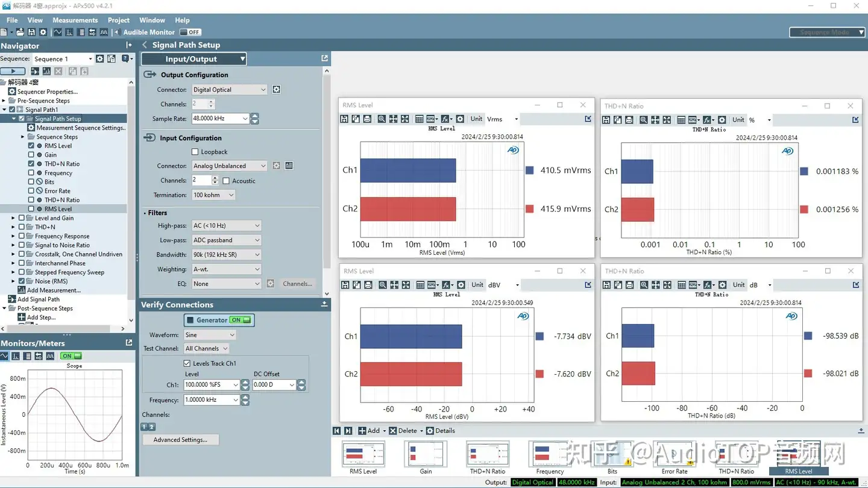Viewport: 868px width, 488px height.
Task: Open the Digital Optical connector dropdown
Action: 229,90
